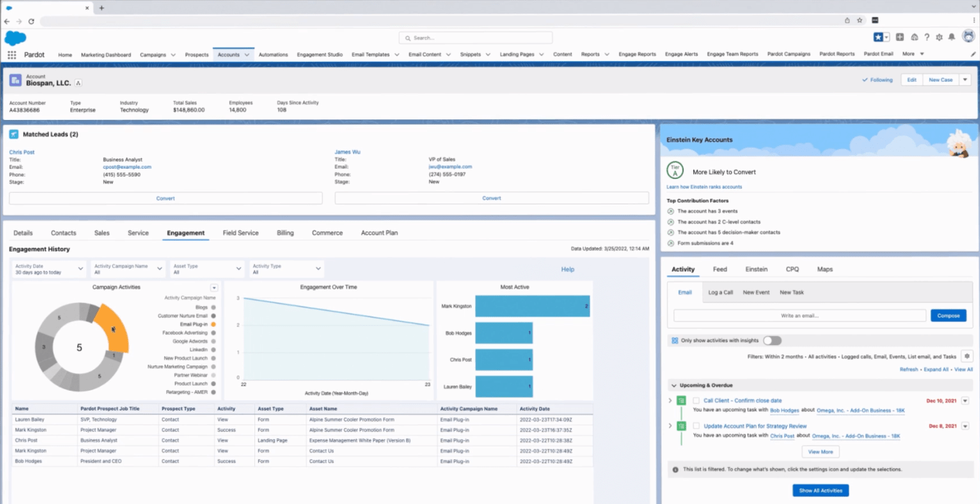Click the Salesforce cloud logo
980x504 pixels.
tap(15, 38)
